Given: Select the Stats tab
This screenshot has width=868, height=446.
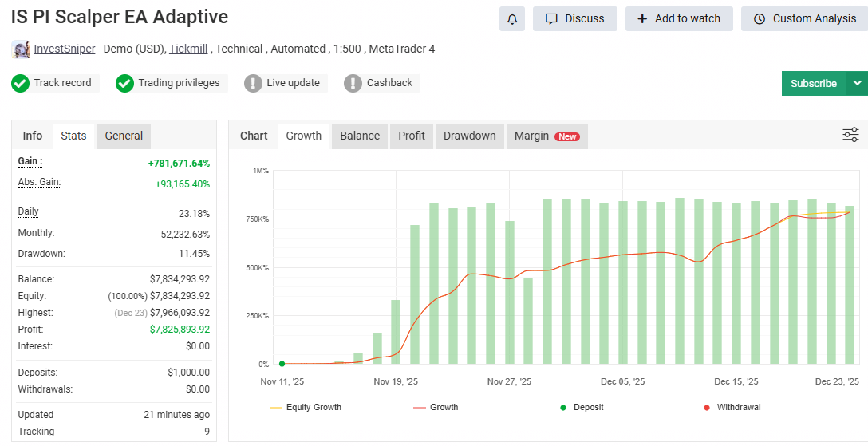Looking at the screenshot, I should (73, 136).
